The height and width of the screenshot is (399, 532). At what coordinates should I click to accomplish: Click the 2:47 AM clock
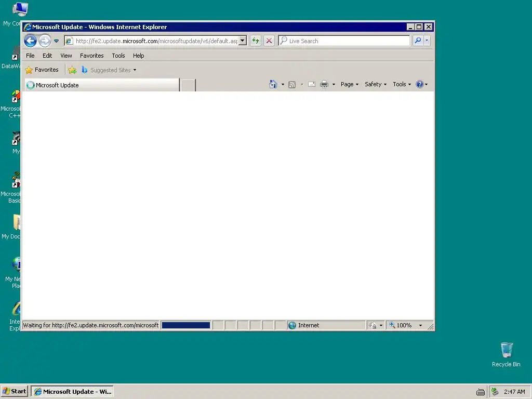click(514, 392)
